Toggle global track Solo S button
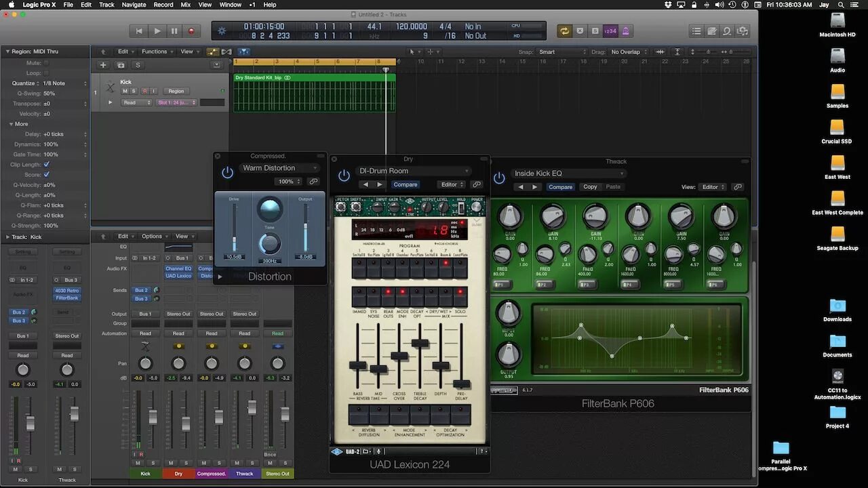The width and height of the screenshot is (868, 488). pos(138,65)
